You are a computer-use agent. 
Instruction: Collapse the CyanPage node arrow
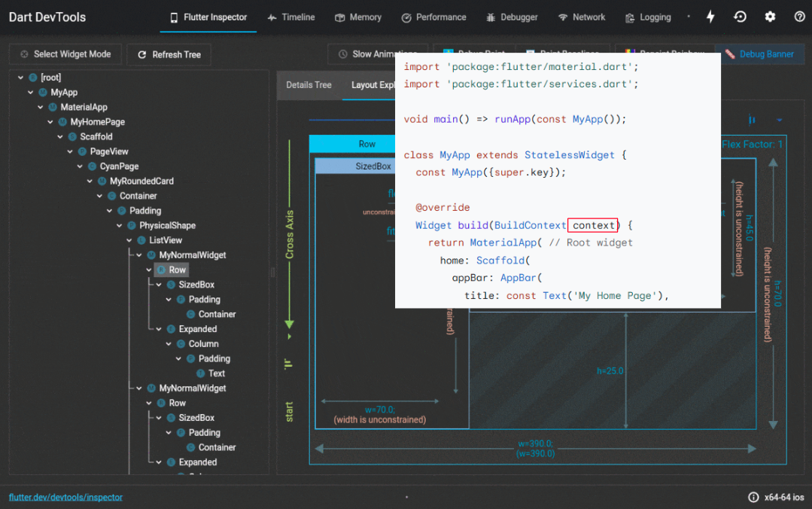[x=80, y=166]
